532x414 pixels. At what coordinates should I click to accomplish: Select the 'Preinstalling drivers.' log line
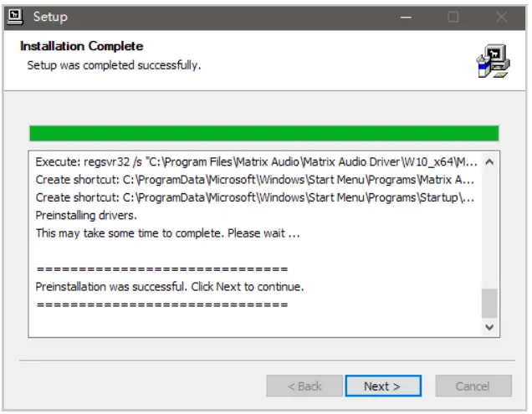tap(86, 216)
